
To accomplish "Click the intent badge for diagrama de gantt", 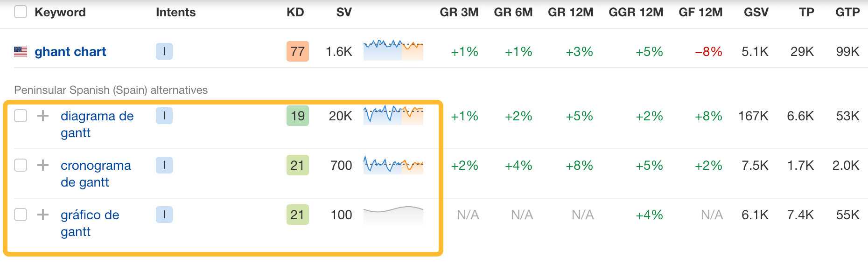I will [x=164, y=116].
